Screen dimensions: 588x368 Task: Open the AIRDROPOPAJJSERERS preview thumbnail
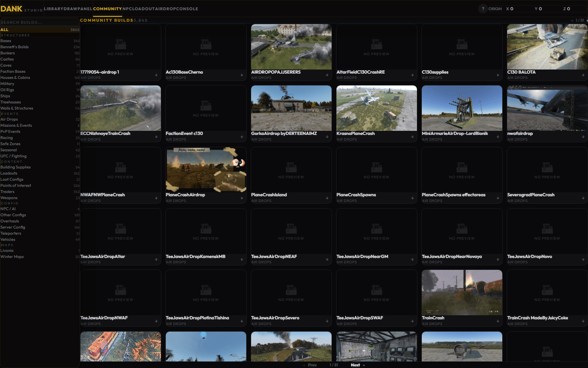point(291,47)
